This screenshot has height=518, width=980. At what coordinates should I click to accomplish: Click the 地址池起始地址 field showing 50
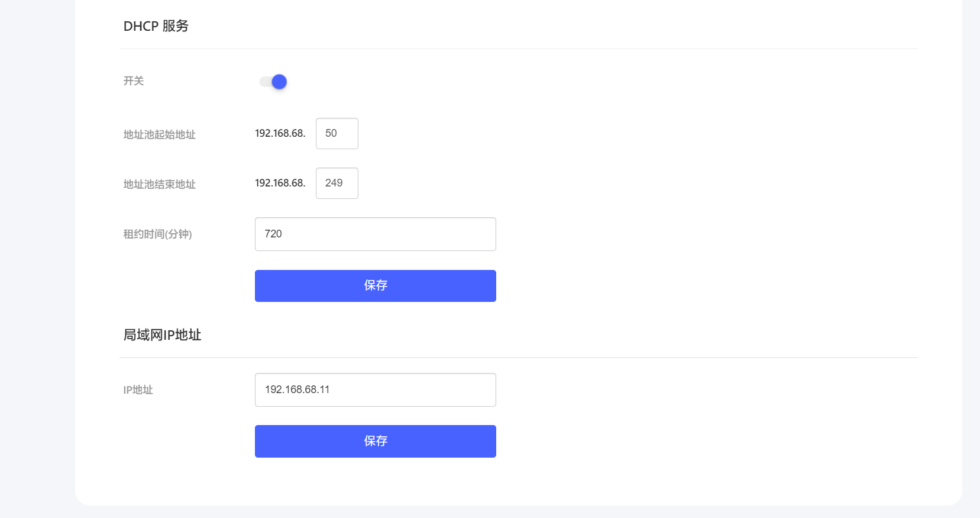(337, 134)
